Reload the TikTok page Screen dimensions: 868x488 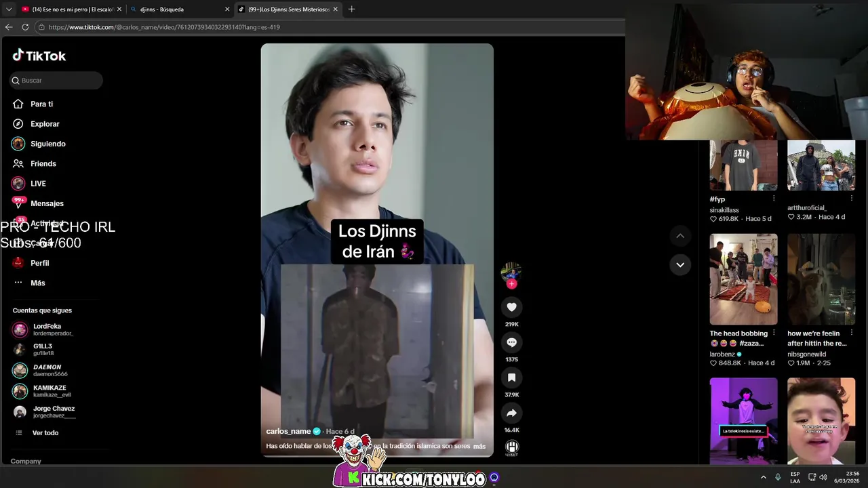tap(25, 27)
